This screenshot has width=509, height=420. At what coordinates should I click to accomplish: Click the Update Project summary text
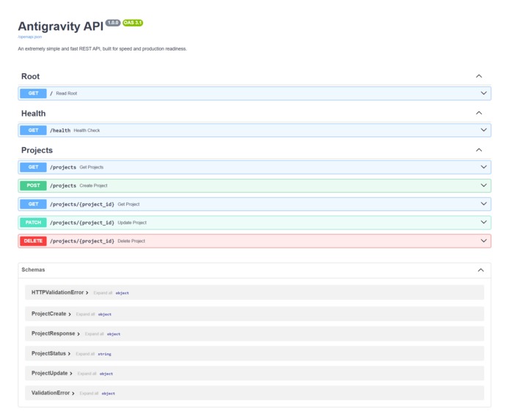pyautogui.click(x=132, y=223)
